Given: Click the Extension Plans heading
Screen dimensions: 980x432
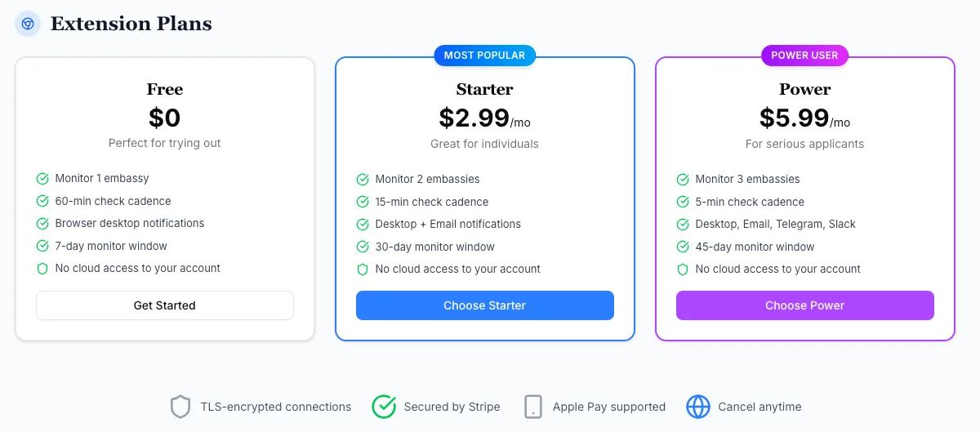Looking at the screenshot, I should (131, 24).
